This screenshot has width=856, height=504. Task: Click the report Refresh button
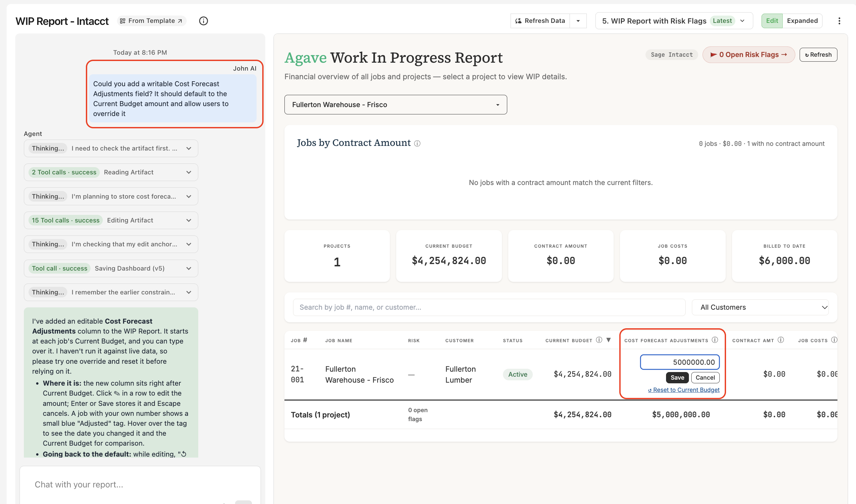pyautogui.click(x=818, y=55)
